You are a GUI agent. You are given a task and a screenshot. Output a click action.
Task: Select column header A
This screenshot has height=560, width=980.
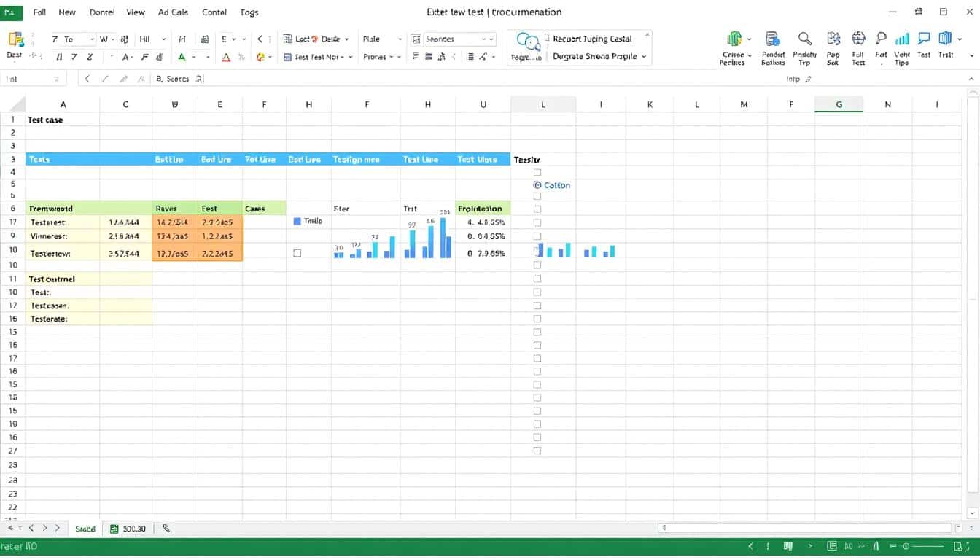click(63, 104)
